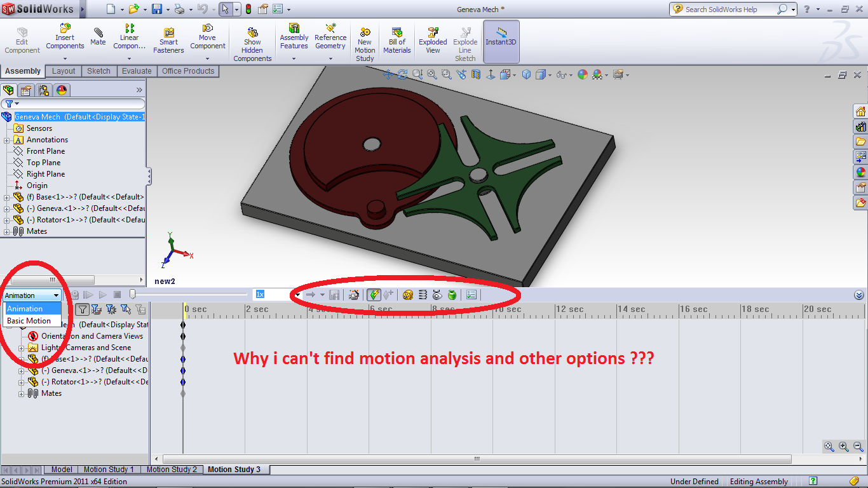Click the Linear Component Pattern icon

130,28
